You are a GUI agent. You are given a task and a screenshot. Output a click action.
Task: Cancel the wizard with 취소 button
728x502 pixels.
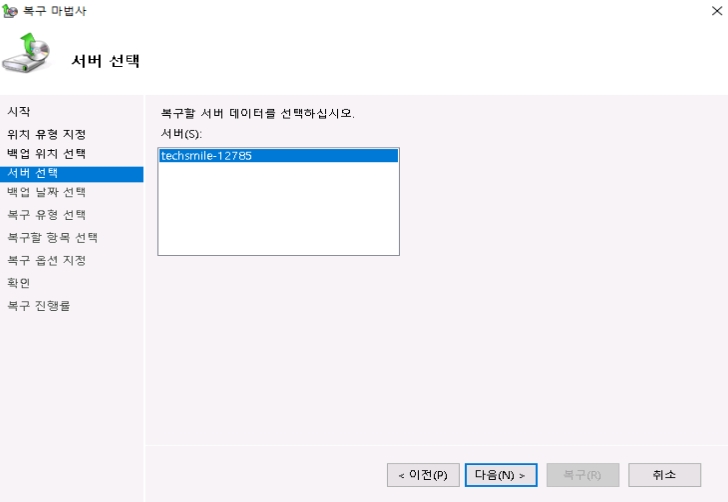coord(664,475)
